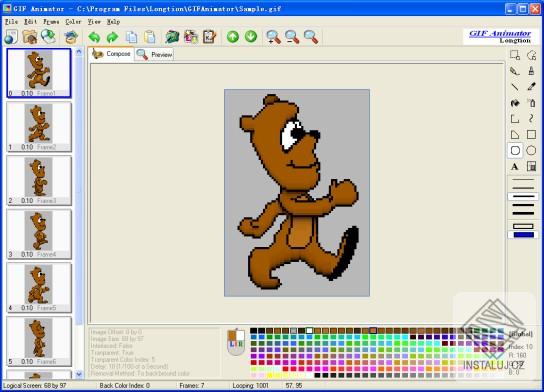The height and width of the screenshot is (392, 544).
Task: Click the frame properties notepad icon
Action: tap(209, 37)
